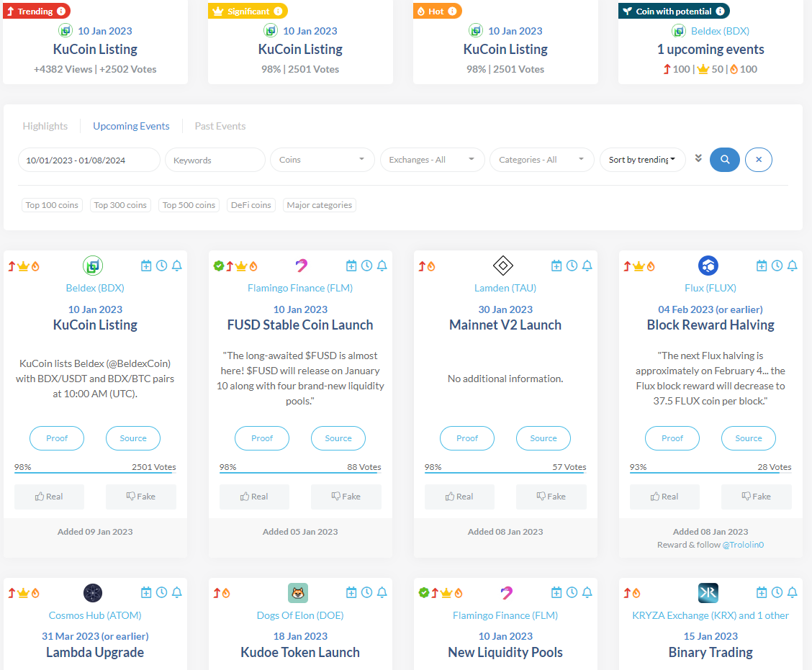Switch to the Highlights tab
The image size is (812, 670).
point(45,126)
